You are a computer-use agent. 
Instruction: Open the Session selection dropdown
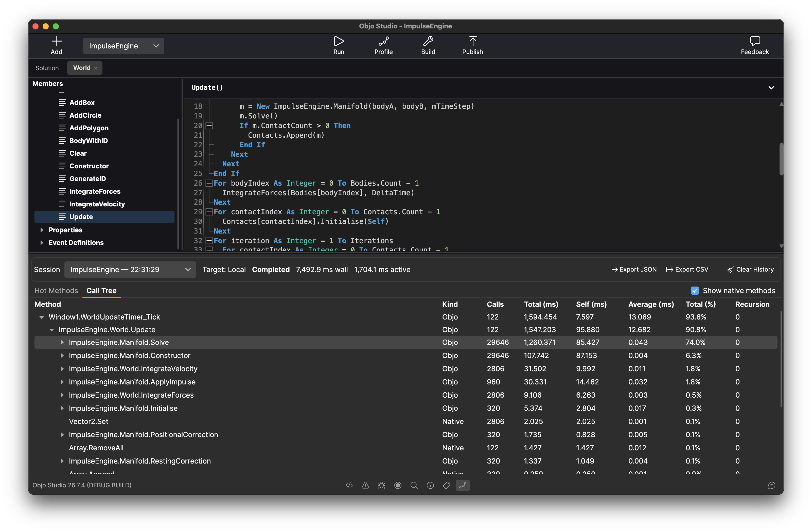(x=130, y=269)
